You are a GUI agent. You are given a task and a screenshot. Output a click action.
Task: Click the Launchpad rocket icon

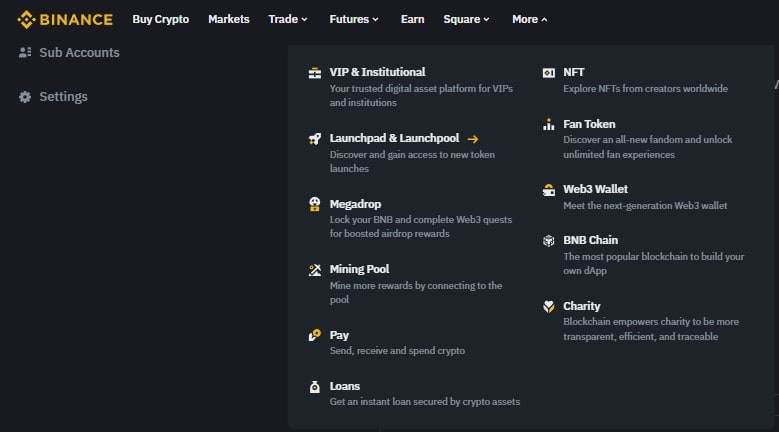pyautogui.click(x=314, y=139)
